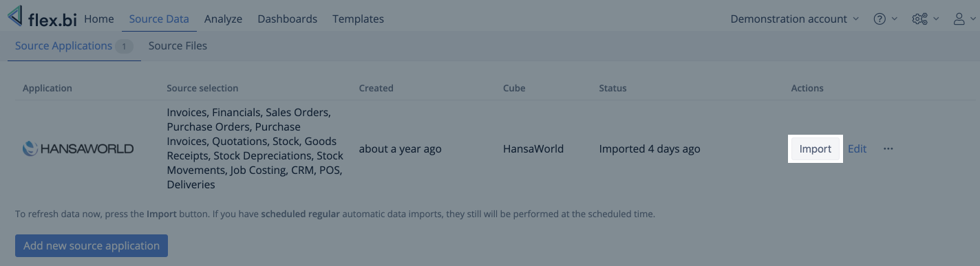The image size is (980, 266).
Task: Expand the chevron next to help icon
Action: pos(895,19)
